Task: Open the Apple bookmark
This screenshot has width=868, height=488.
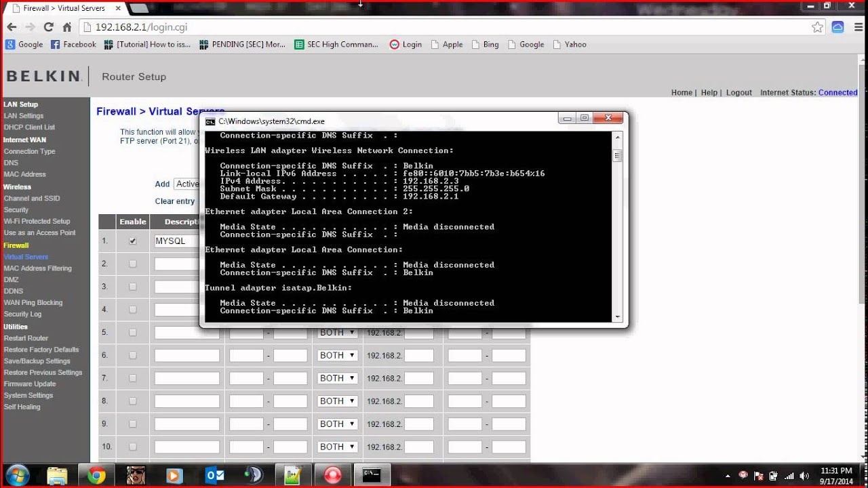Action: (446, 44)
